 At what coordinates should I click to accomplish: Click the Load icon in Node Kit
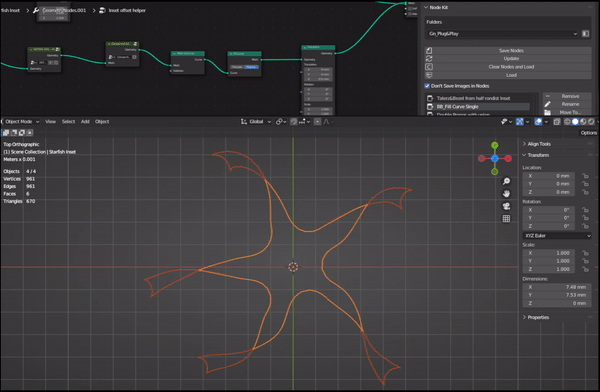pyautogui.click(x=429, y=75)
